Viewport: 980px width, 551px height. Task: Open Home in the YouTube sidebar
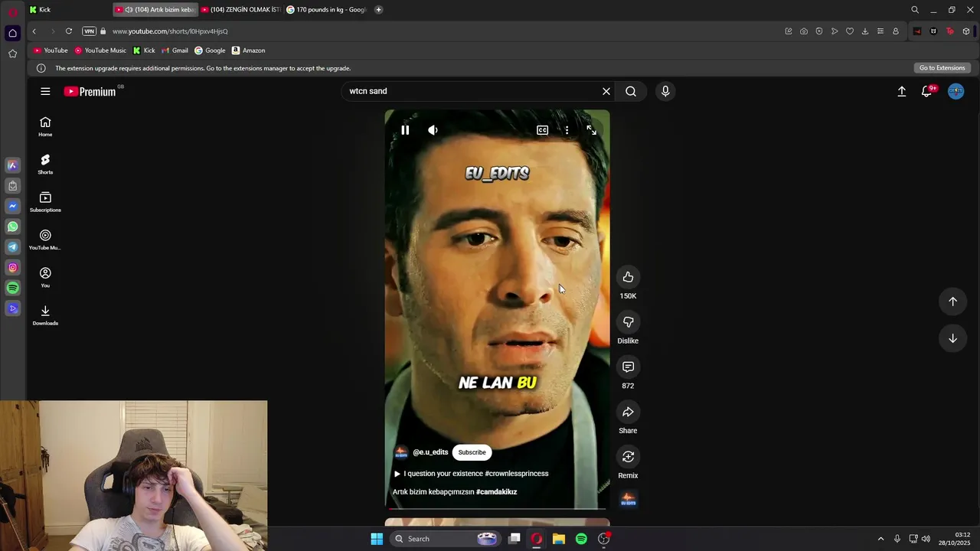(x=45, y=127)
